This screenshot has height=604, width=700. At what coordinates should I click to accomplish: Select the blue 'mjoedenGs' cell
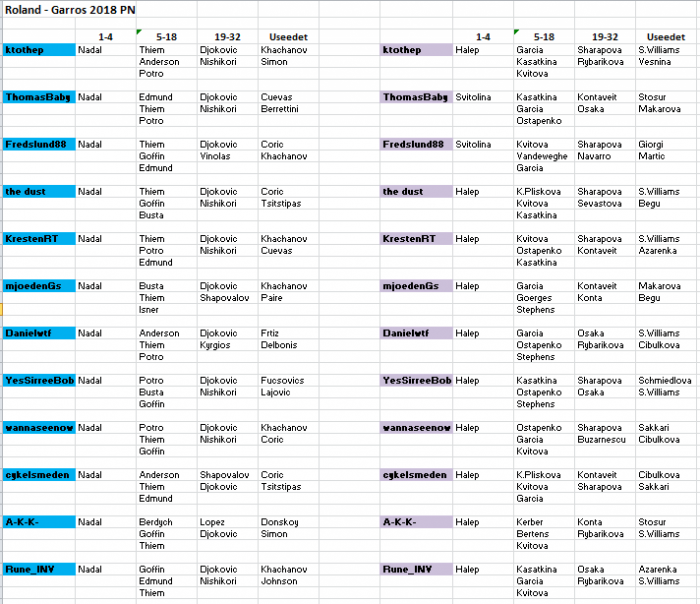click(39, 286)
